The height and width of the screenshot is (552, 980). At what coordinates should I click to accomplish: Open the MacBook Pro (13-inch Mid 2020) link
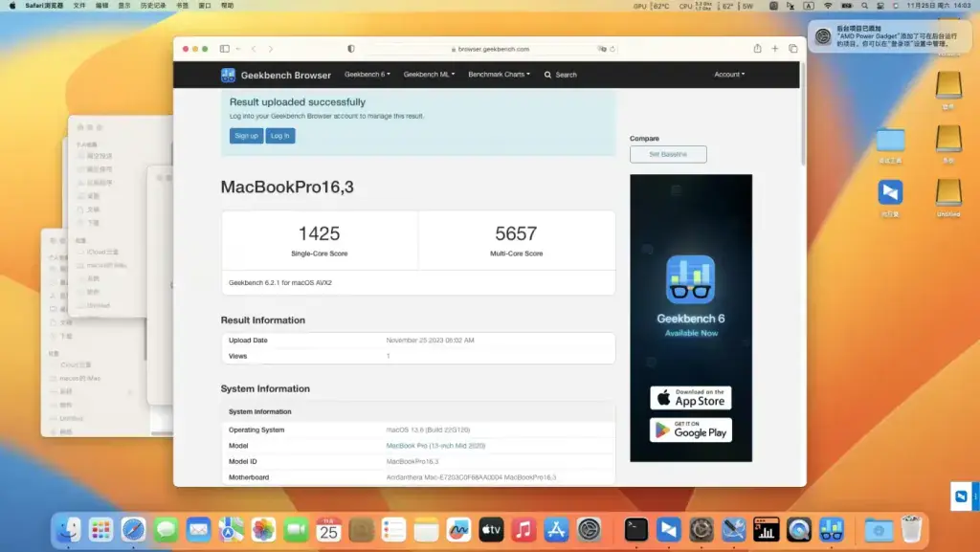[435, 446]
